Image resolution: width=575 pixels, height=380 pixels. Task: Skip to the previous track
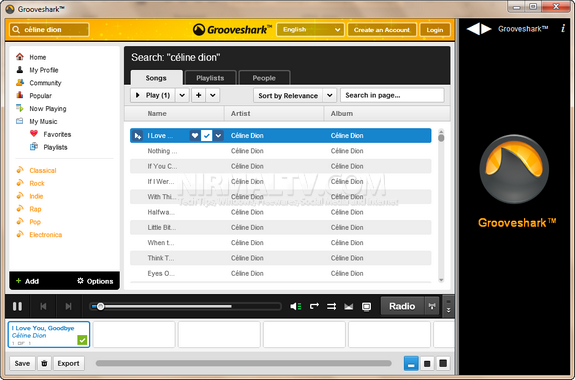pyautogui.click(x=43, y=306)
